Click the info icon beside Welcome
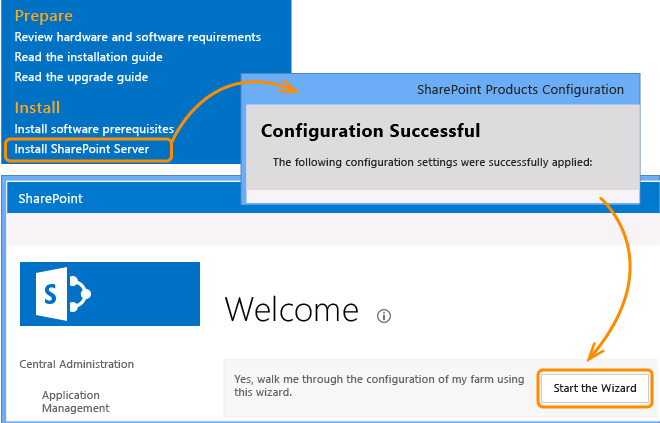Screen dimensions: 660x423 [383, 316]
